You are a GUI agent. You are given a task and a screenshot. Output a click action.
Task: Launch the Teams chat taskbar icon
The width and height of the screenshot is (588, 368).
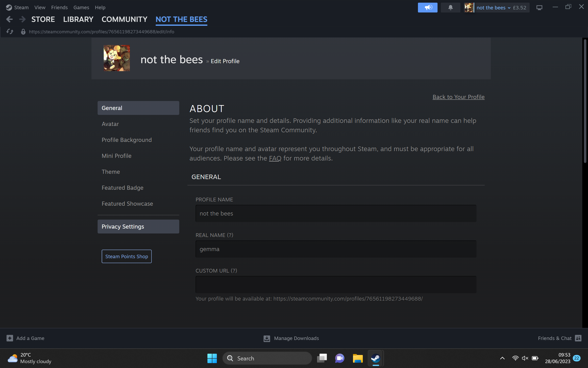340,358
